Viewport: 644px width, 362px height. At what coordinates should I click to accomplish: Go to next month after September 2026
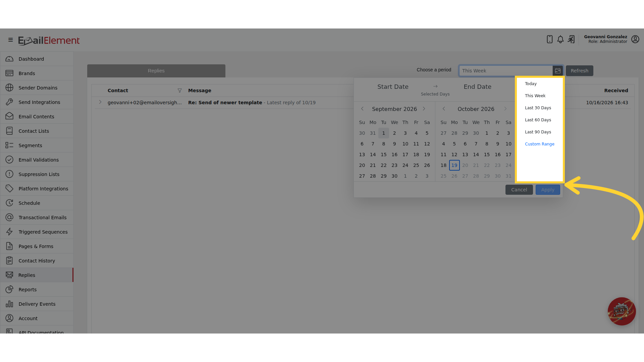tap(424, 109)
